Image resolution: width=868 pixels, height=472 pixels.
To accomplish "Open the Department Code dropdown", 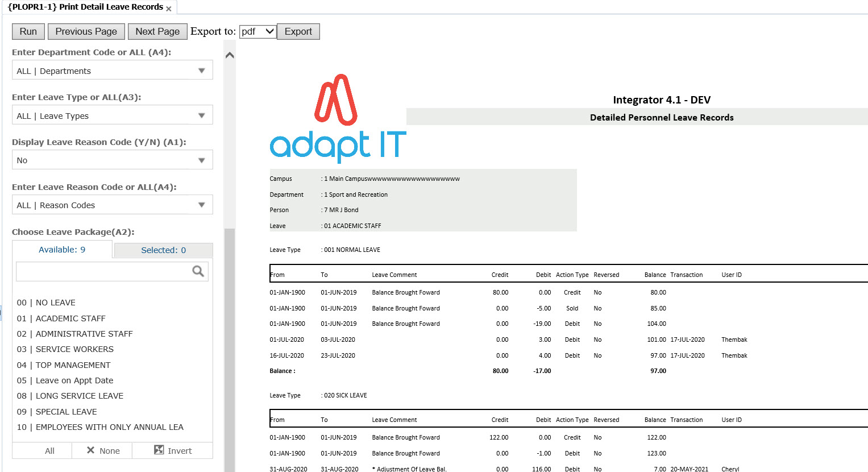I will 112,71.
